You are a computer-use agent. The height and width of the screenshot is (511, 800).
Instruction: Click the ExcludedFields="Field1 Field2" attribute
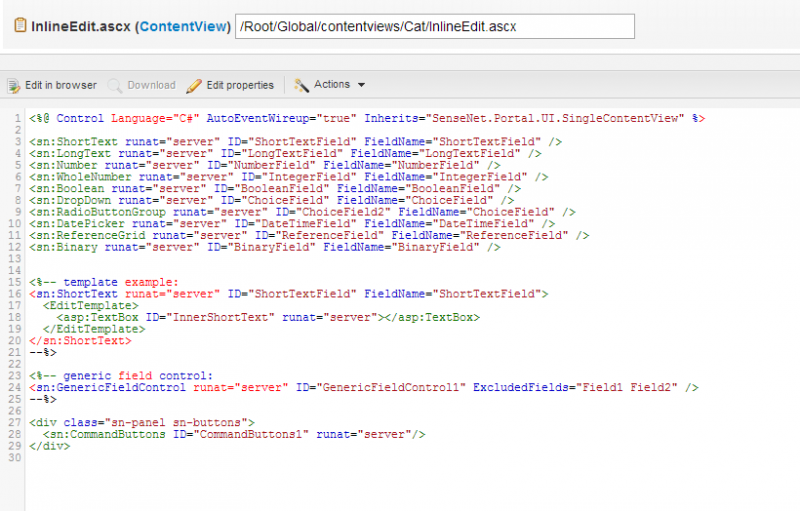575,388
